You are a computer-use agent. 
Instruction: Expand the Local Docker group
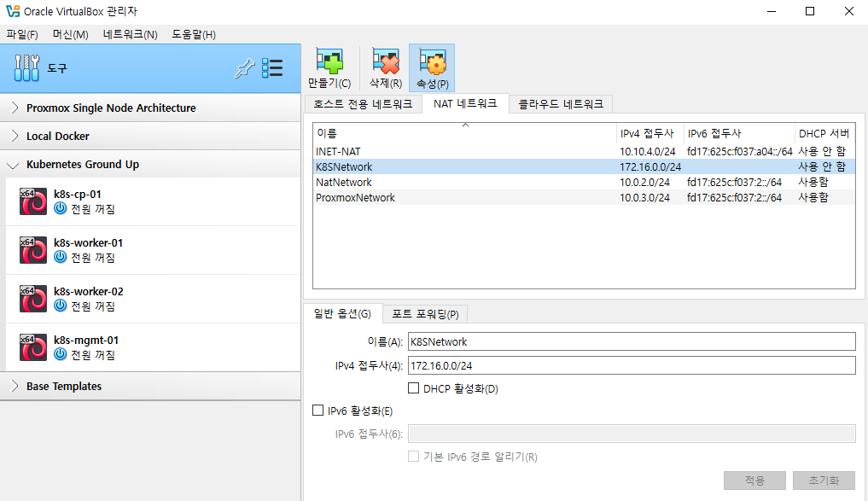[15, 137]
